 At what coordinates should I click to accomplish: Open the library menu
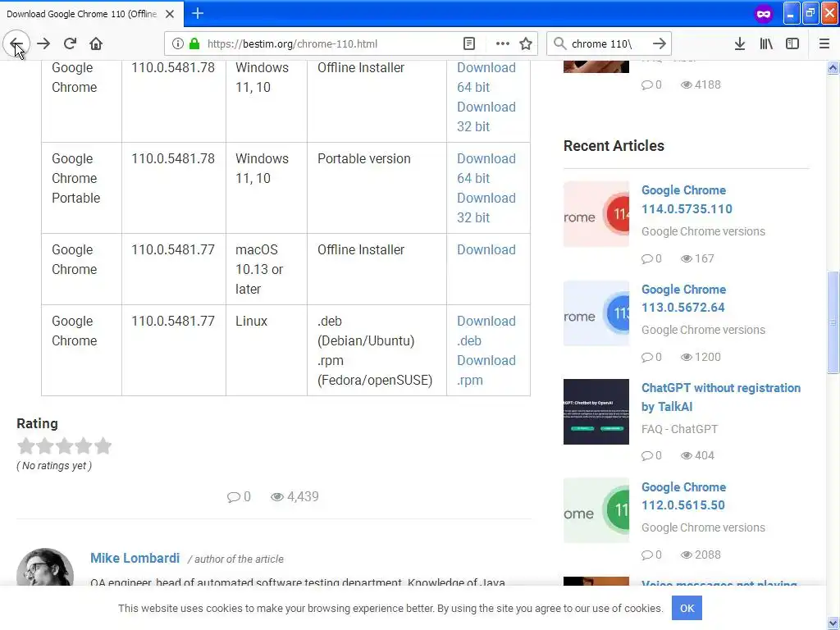[766, 44]
